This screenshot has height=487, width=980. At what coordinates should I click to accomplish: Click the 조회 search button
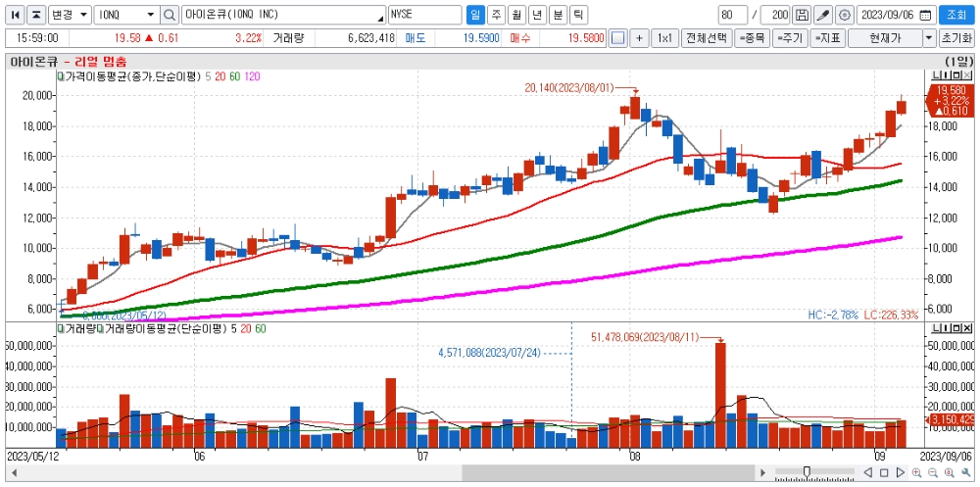click(x=955, y=15)
